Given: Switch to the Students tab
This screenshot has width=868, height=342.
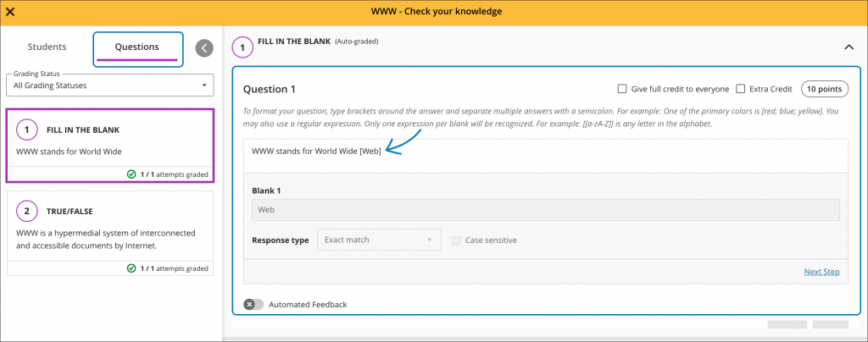Looking at the screenshot, I should point(47,47).
